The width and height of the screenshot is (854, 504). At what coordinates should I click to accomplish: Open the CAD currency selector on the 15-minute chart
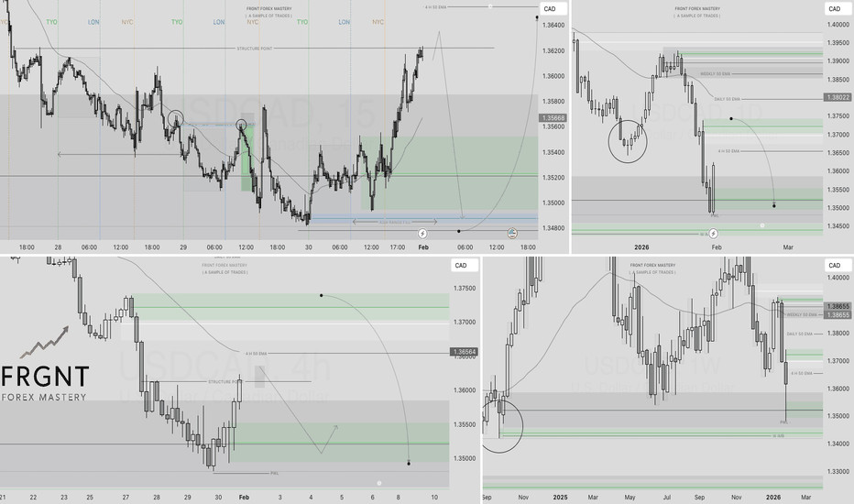551,8
